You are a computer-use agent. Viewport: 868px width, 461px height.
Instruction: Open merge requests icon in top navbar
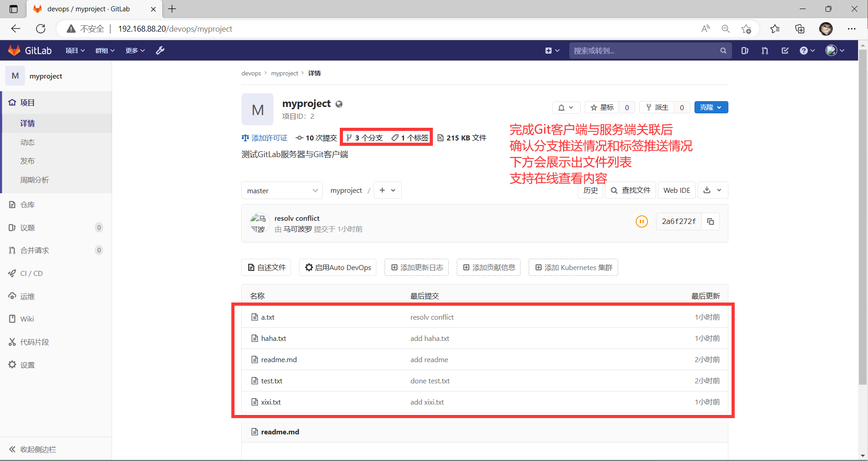tap(765, 51)
